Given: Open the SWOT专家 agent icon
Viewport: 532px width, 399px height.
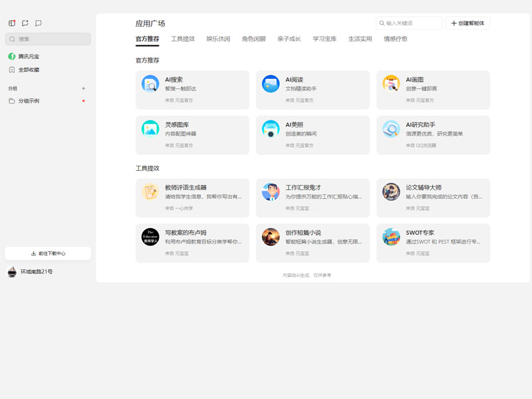Looking at the screenshot, I should click(391, 237).
